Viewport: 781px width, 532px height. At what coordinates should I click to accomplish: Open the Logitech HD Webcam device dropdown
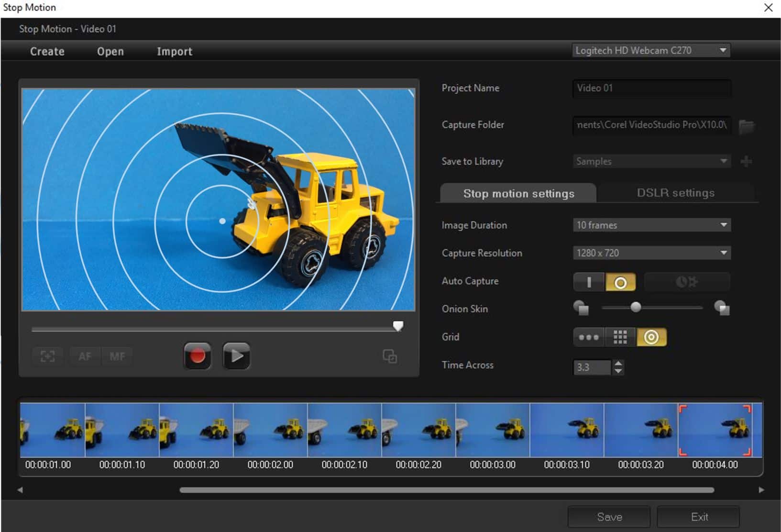coord(650,50)
